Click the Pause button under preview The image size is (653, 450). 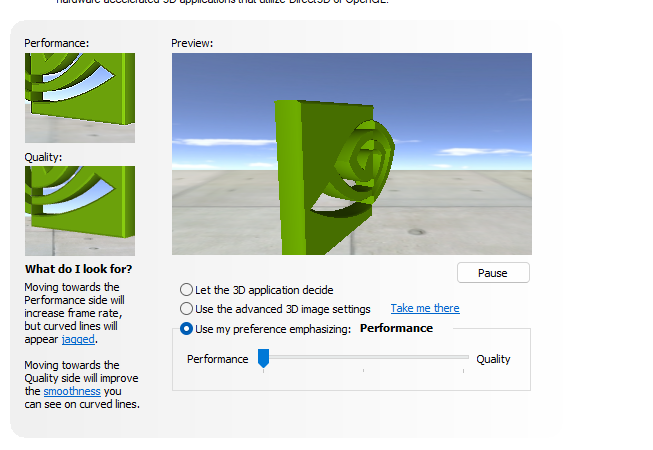(x=493, y=273)
